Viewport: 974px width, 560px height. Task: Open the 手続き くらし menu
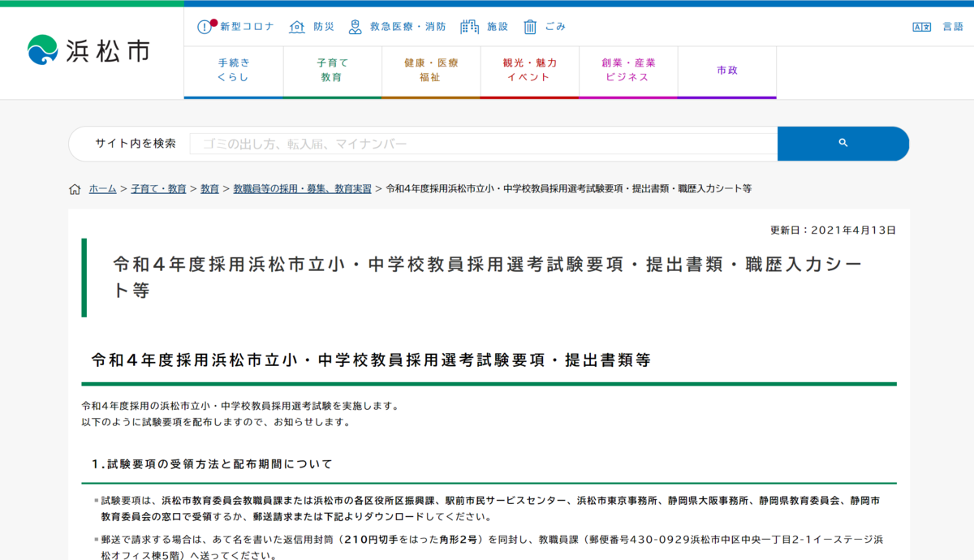tap(234, 71)
